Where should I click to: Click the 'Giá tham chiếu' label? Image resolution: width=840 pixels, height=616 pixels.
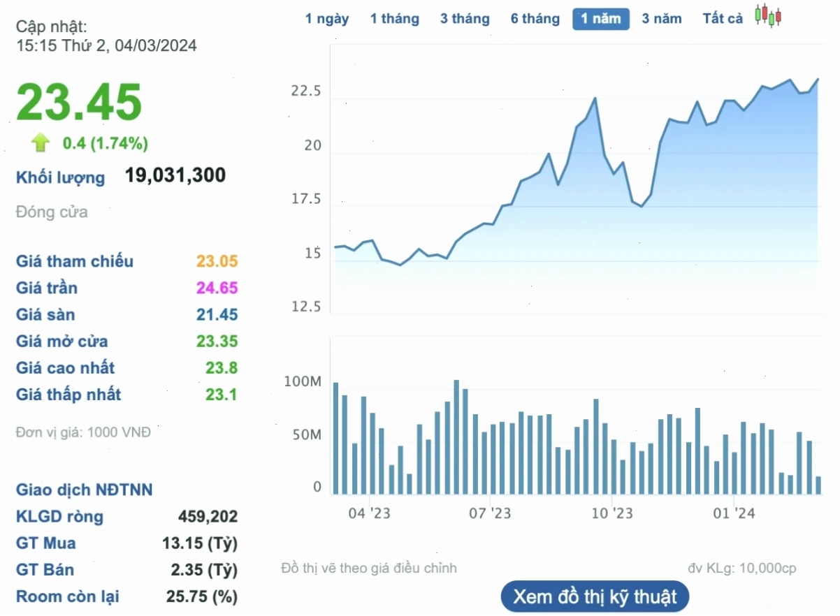click(75, 262)
